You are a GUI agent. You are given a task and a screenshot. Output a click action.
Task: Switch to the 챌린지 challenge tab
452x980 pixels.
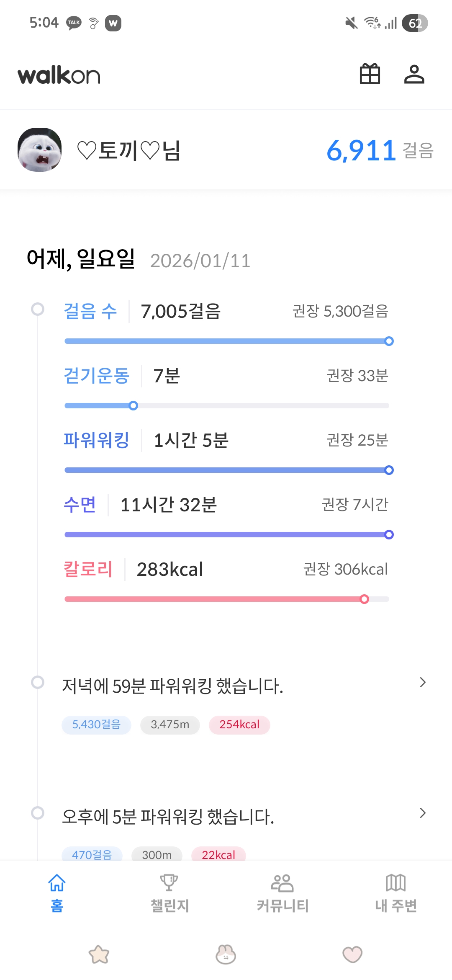169,893
